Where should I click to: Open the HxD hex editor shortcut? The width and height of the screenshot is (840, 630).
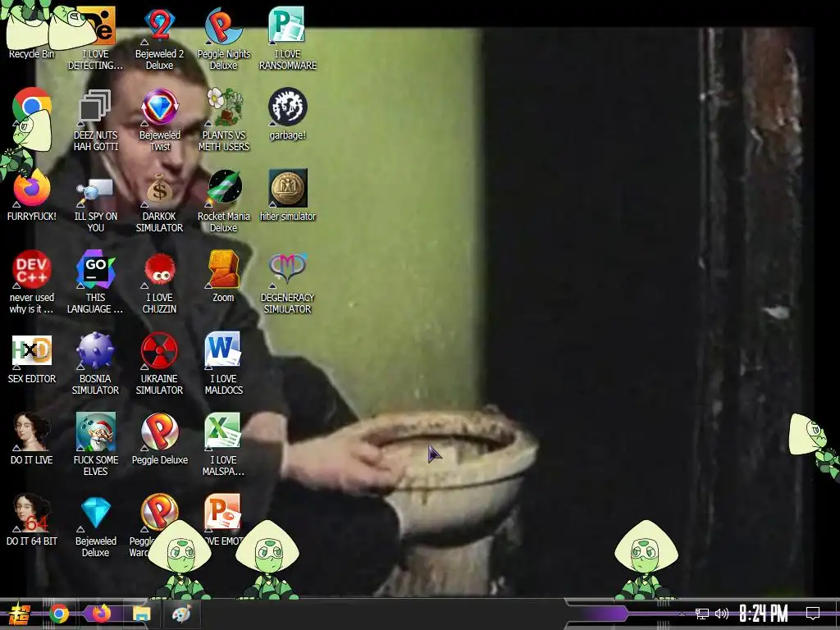32,358
